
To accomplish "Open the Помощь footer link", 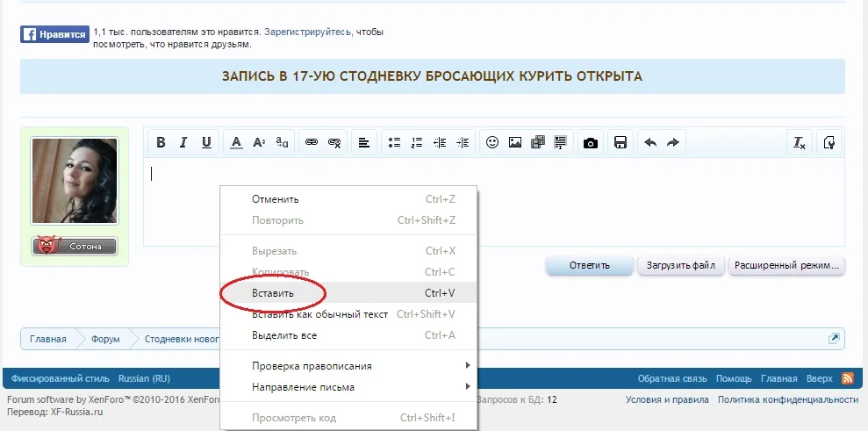I will click(x=734, y=379).
